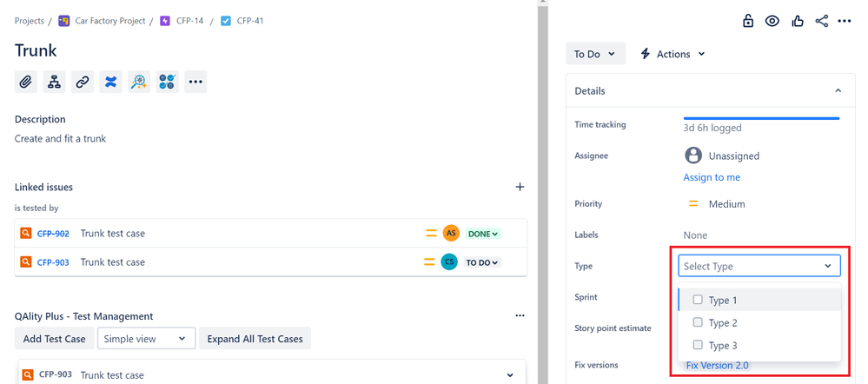Click the Medium priority icon in Details
Viewport: 868px width, 384px height.
coord(693,203)
